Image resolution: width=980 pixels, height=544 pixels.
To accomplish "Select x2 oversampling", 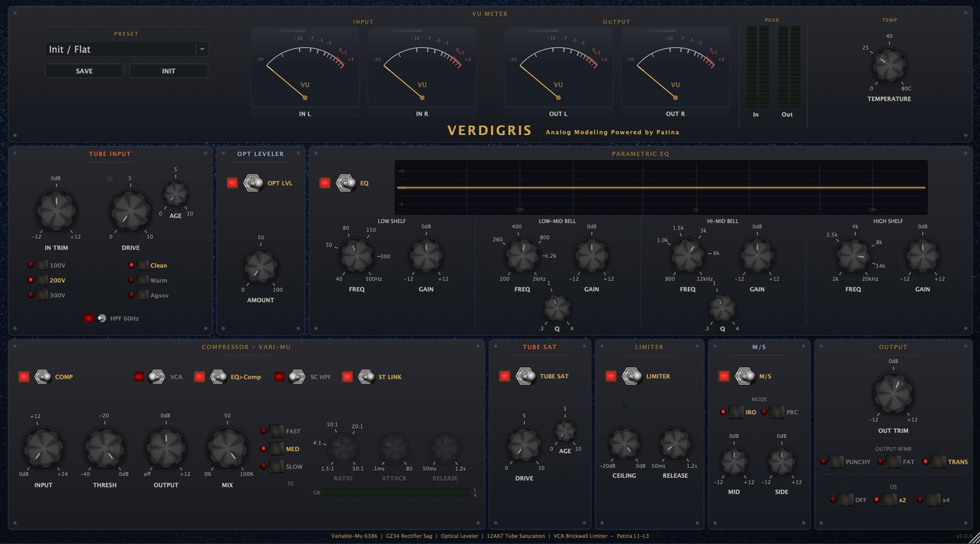I will tap(889, 500).
